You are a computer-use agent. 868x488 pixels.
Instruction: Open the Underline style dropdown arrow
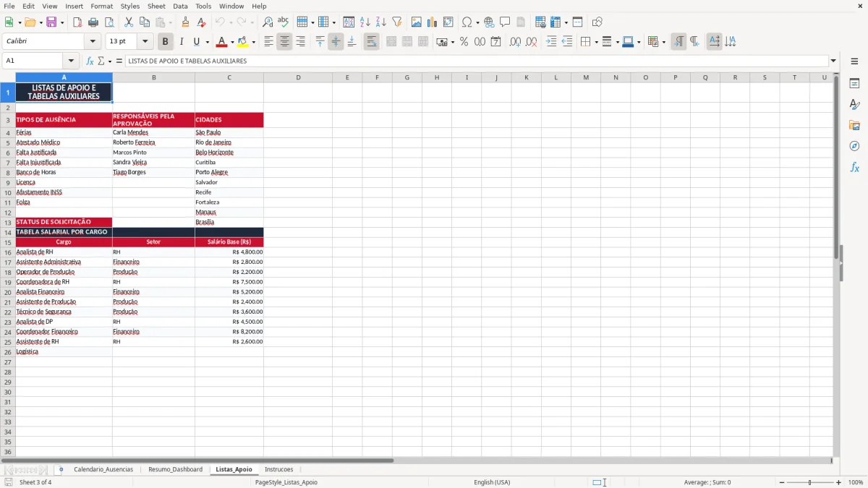pos(207,42)
